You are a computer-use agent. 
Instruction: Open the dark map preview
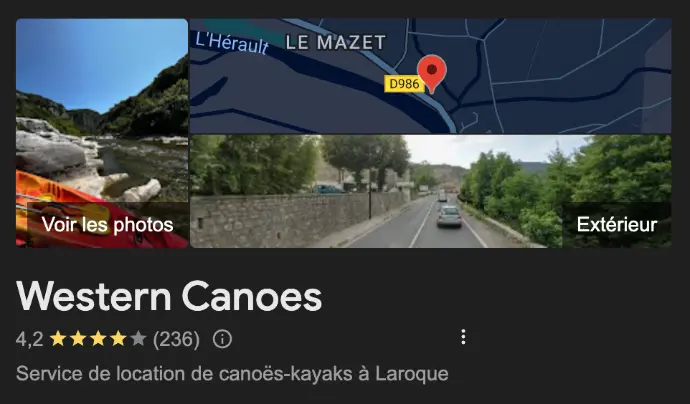431,76
